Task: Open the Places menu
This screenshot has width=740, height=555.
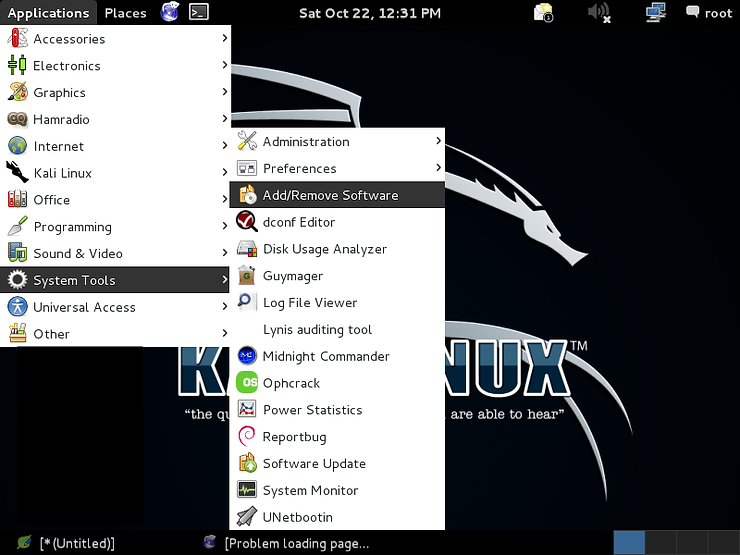Action: [126, 13]
